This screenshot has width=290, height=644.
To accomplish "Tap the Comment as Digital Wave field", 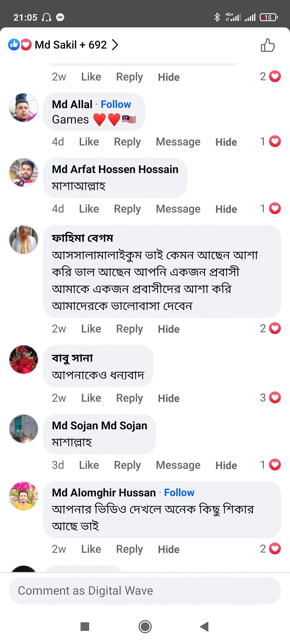I will click(145, 591).
